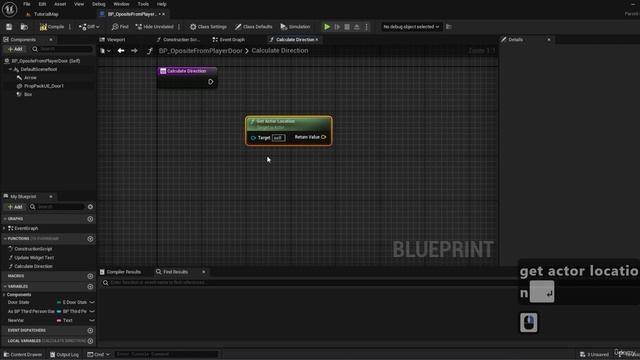
Task: Click the graph navigate back arrow
Action: pos(121,51)
